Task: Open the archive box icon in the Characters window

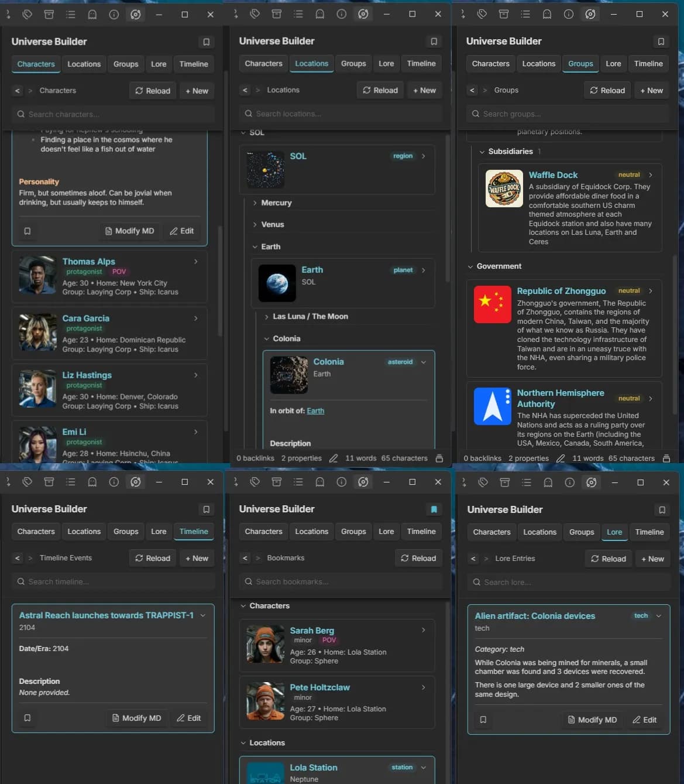Action: pos(49,15)
